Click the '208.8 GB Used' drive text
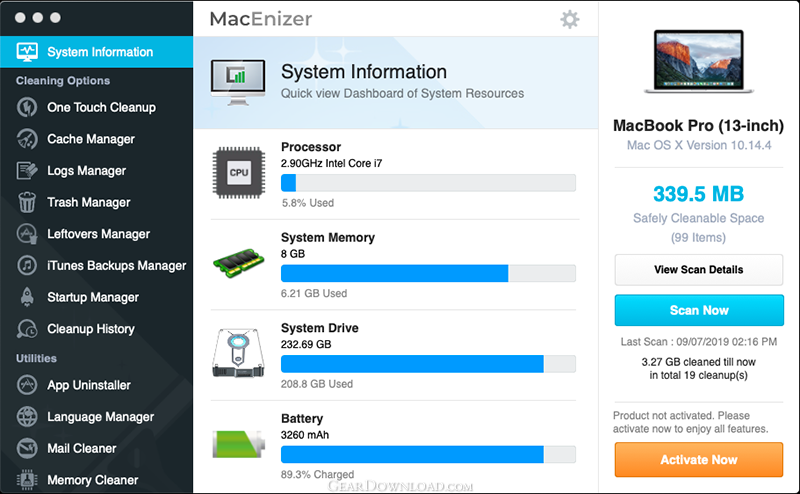 pos(317,384)
